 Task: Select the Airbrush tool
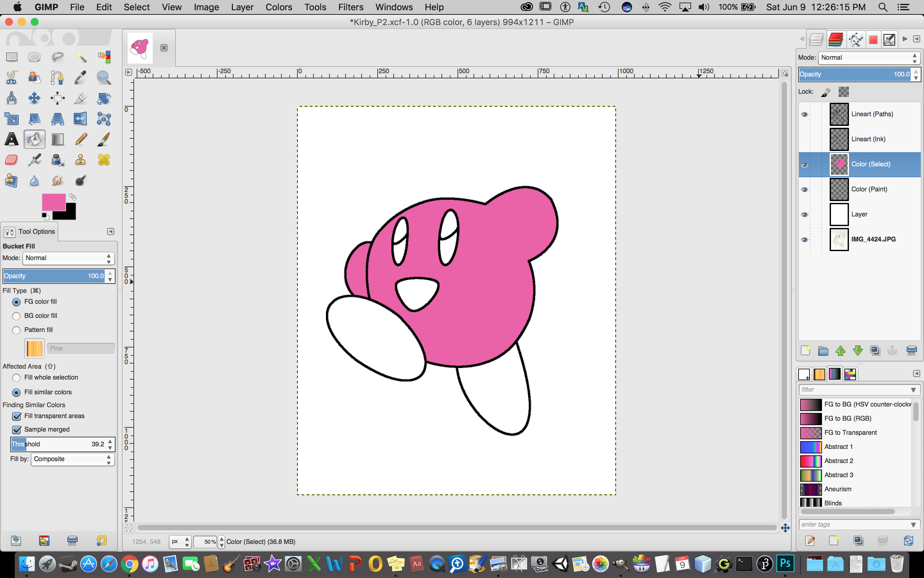tap(34, 160)
